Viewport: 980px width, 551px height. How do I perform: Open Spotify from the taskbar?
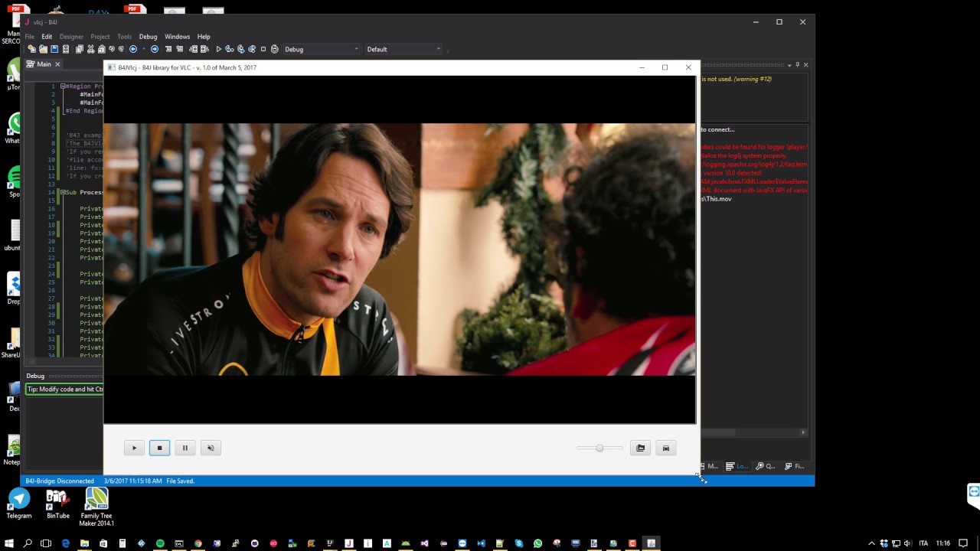point(160,543)
